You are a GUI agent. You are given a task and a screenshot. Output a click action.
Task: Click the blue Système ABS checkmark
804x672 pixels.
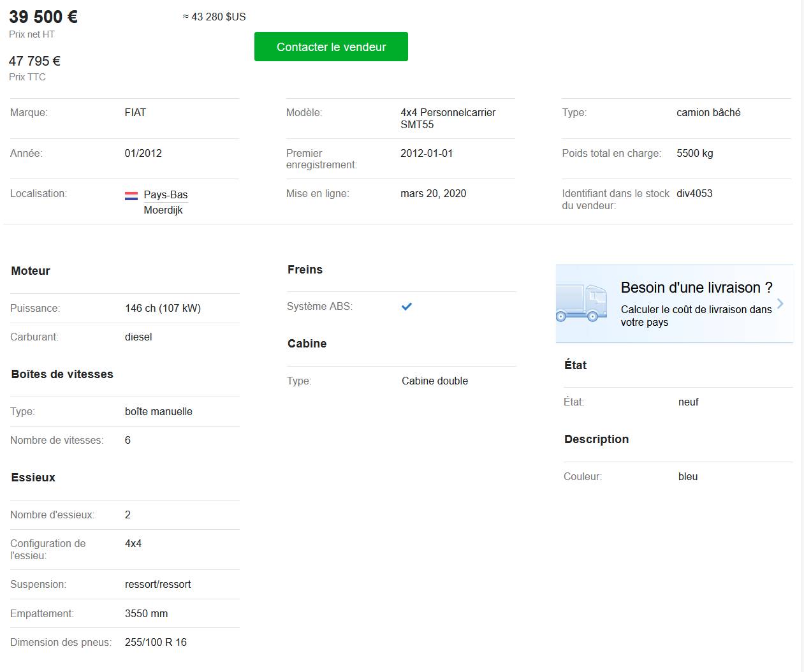pyautogui.click(x=407, y=307)
